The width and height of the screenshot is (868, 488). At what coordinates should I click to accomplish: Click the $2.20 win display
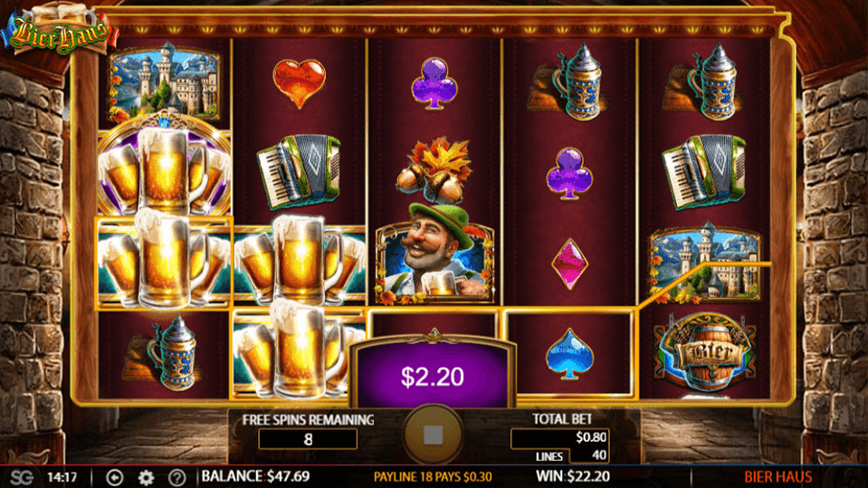coord(433,376)
